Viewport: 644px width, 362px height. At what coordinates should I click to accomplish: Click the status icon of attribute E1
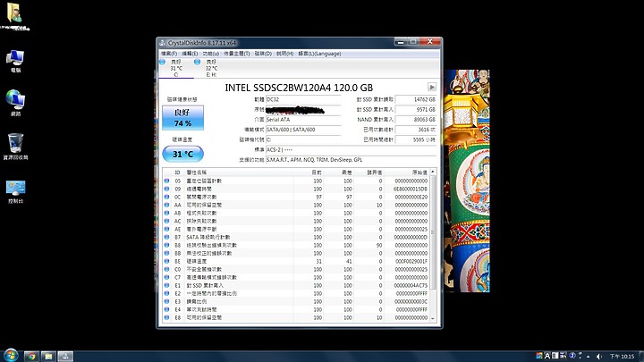[166, 285]
